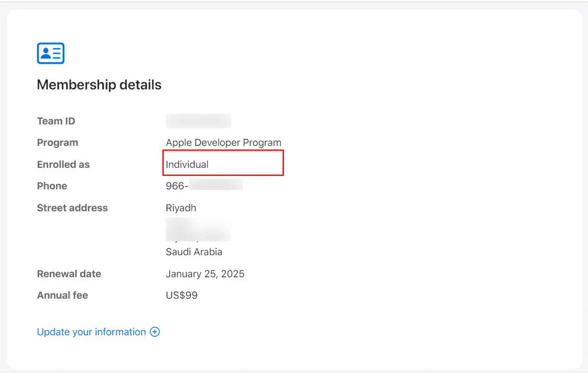
Task: Click the Saudi Arabia country text
Action: (194, 252)
